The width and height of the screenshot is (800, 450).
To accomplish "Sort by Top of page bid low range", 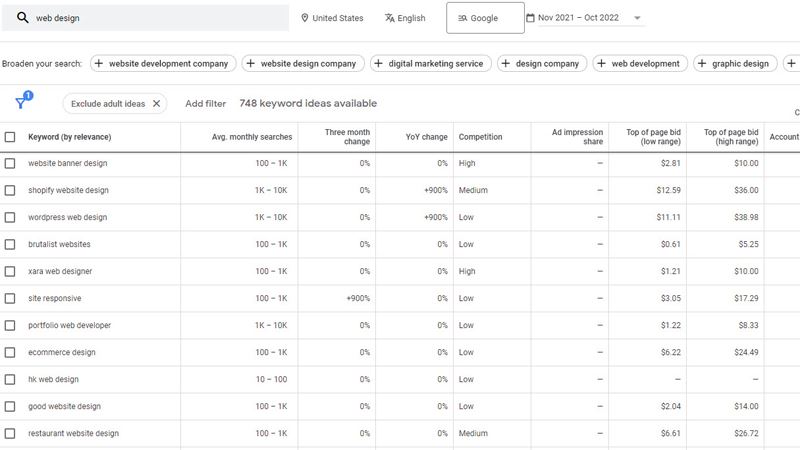I will click(654, 137).
